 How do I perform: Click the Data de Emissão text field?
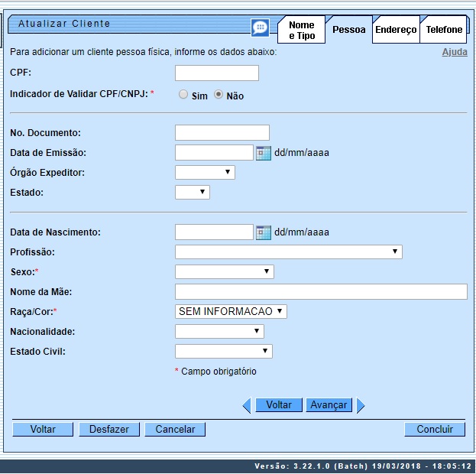(x=214, y=153)
